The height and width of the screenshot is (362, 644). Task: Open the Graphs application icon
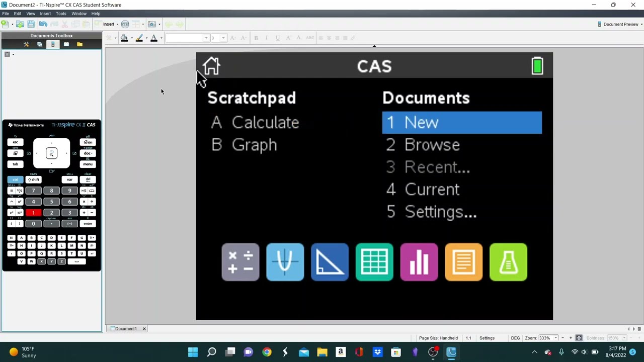click(285, 262)
